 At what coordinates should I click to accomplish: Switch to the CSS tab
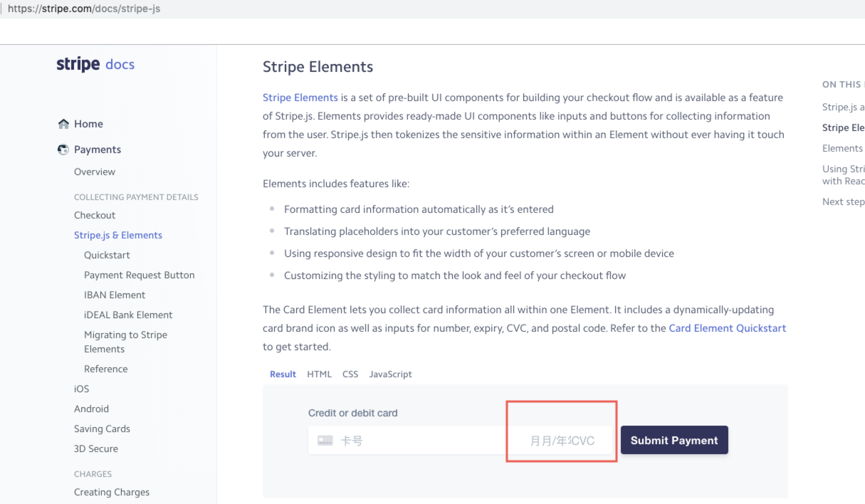(x=350, y=374)
